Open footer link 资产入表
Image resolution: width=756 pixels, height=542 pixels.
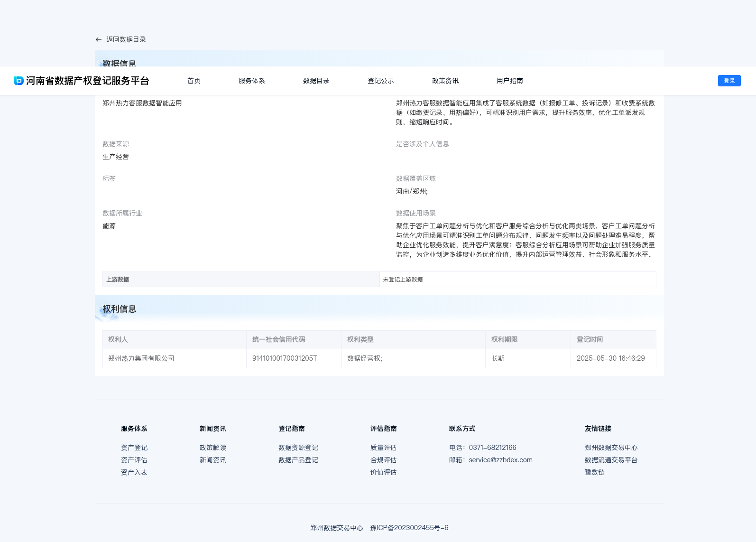(134, 472)
